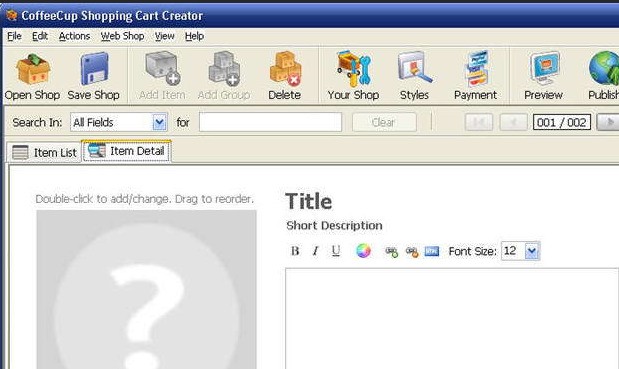Image resolution: width=619 pixels, height=369 pixels.
Task: Open the File menu
Action: (x=14, y=36)
